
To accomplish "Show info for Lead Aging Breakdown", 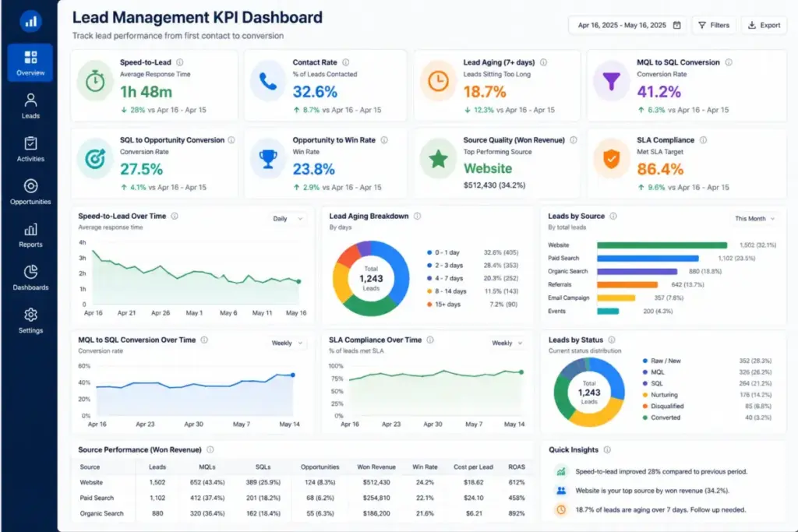I will point(418,217).
